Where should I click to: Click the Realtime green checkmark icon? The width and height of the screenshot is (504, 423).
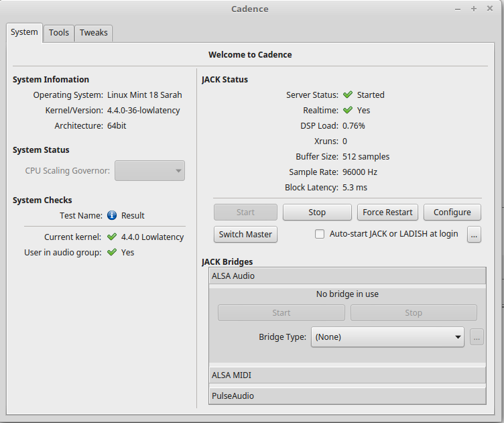click(x=348, y=110)
